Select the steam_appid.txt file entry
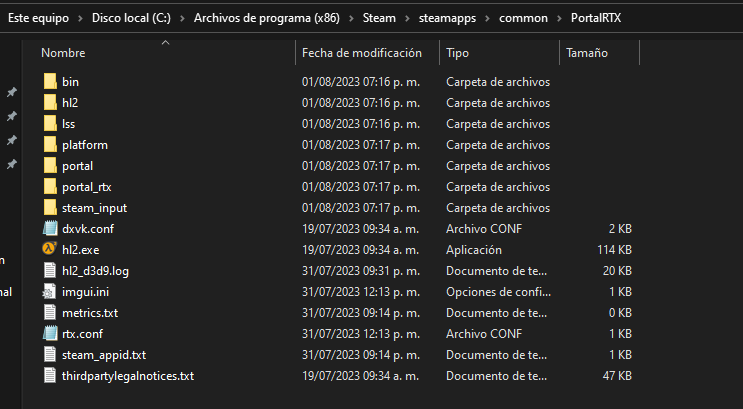The image size is (743, 409). pos(104,354)
